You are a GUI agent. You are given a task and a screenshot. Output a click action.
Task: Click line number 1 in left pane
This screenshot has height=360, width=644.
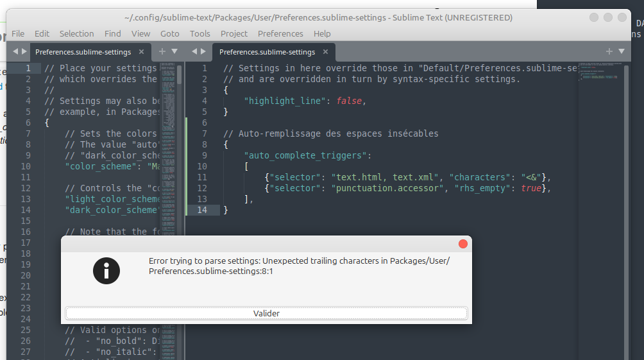[x=28, y=68]
